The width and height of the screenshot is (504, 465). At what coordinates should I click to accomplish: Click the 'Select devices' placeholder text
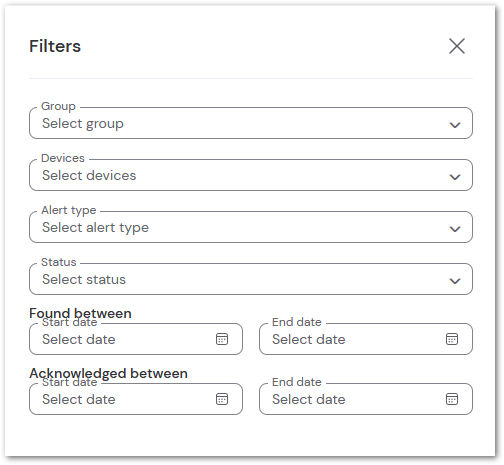tap(89, 175)
